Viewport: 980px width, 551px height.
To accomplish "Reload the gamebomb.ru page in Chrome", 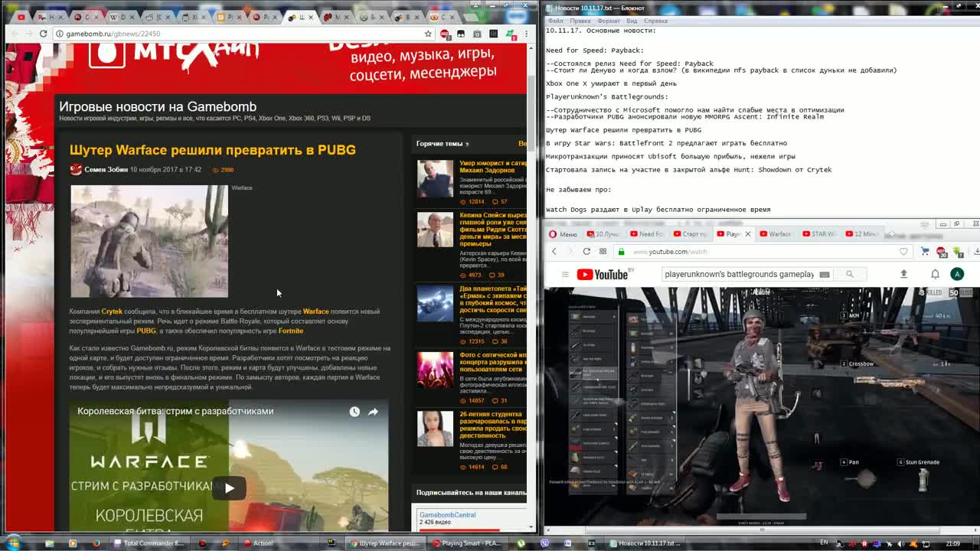I will pyautogui.click(x=43, y=34).
